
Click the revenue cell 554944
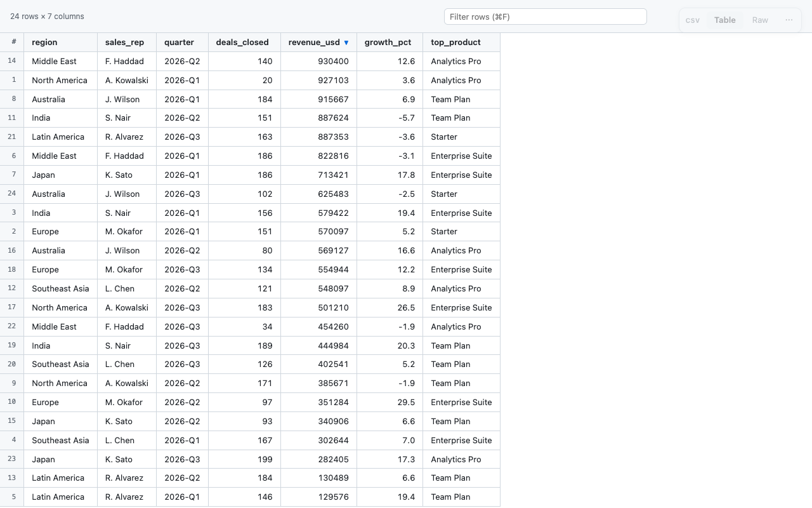point(318,270)
